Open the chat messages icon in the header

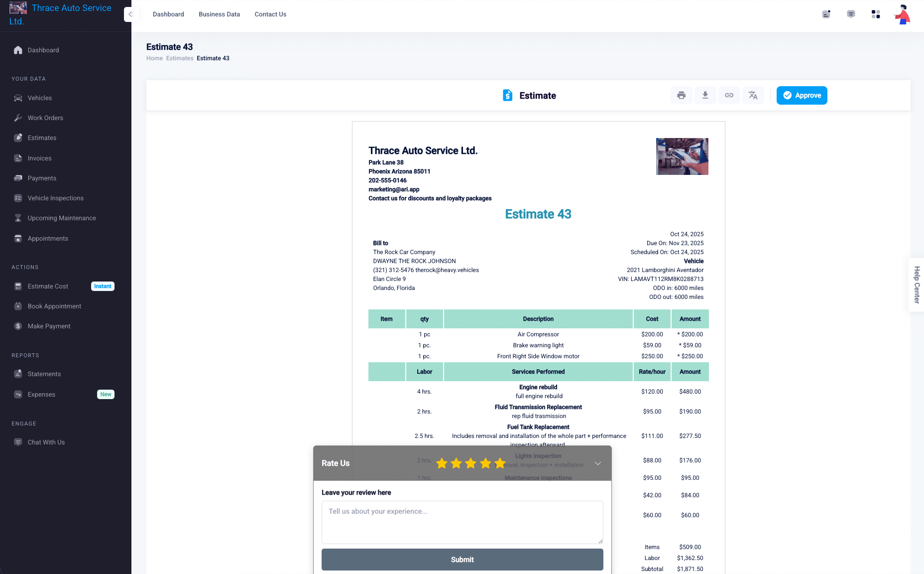point(851,14)
